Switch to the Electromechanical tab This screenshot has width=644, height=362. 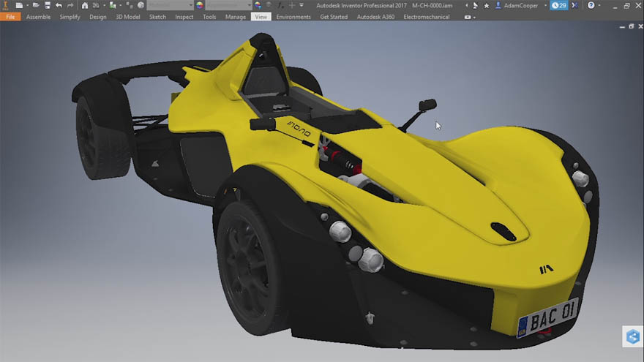(427, 17)
